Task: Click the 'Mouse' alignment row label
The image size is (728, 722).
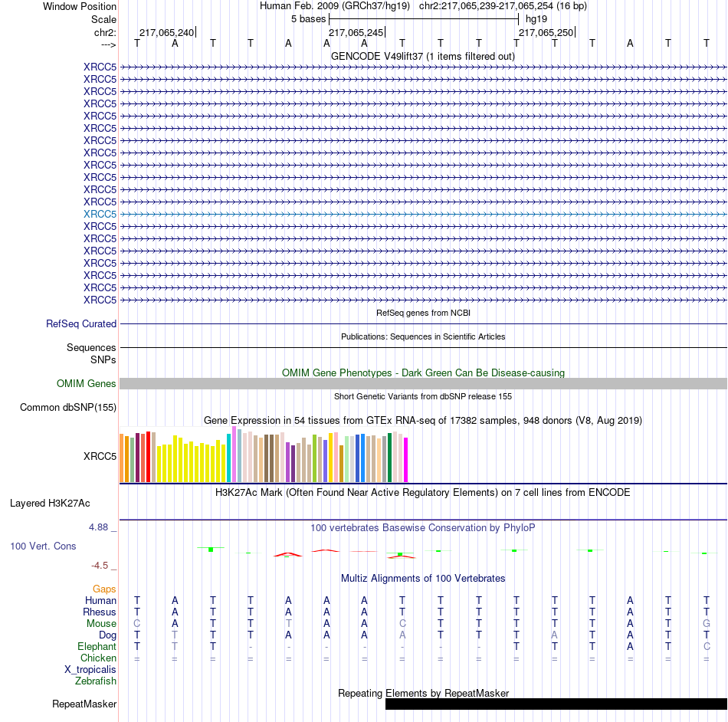Action: 101,624
